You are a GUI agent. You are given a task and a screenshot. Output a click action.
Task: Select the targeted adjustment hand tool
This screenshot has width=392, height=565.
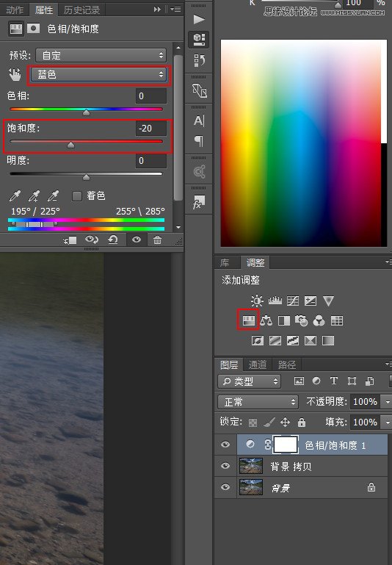(15, 74)
